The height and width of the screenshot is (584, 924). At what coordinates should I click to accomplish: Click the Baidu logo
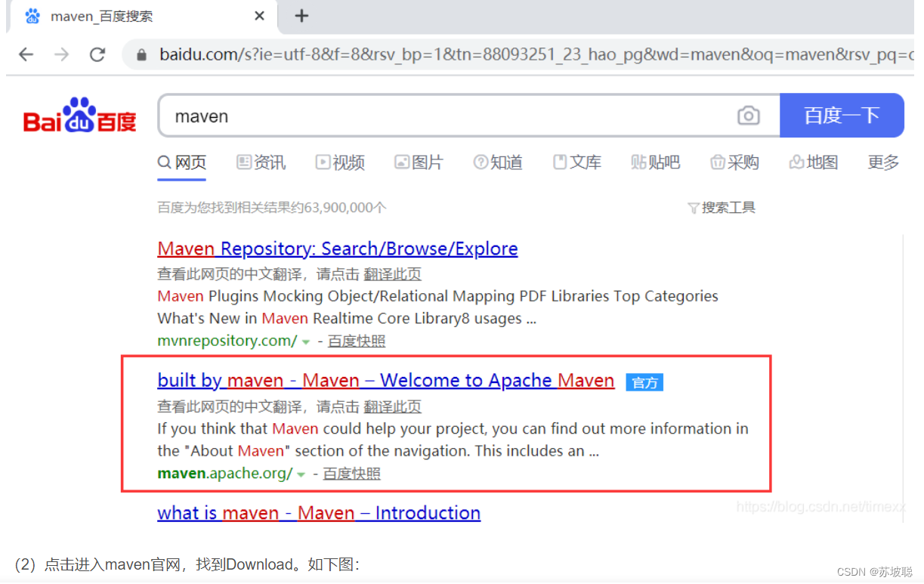tap(80, 116)
